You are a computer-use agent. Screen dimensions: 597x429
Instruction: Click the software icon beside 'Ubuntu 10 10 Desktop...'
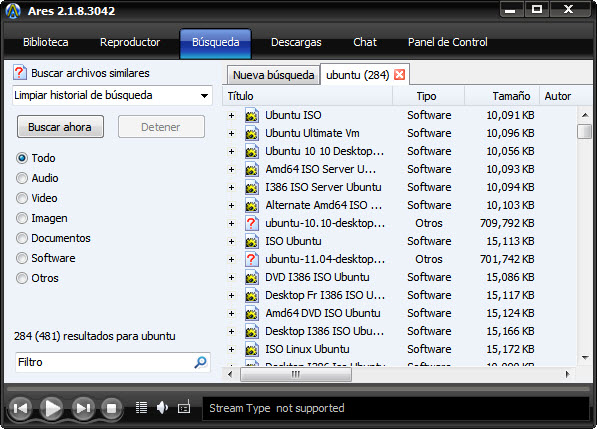pos(252,151)
